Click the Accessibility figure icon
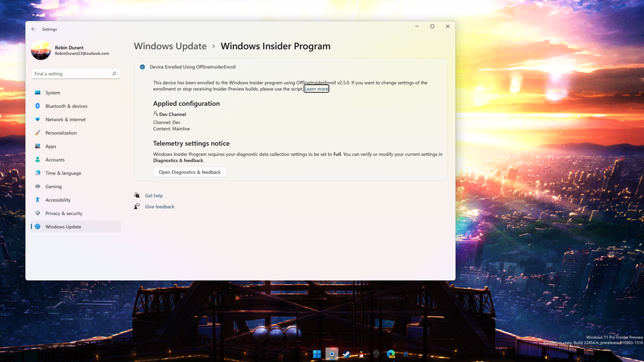 (x=37, y=200)
